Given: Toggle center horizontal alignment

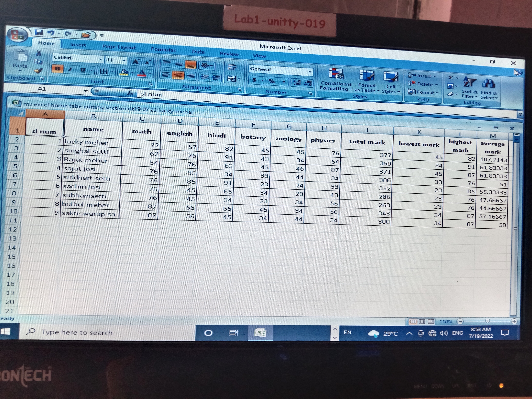Looking at the screenshot, I should click(178, 76).
